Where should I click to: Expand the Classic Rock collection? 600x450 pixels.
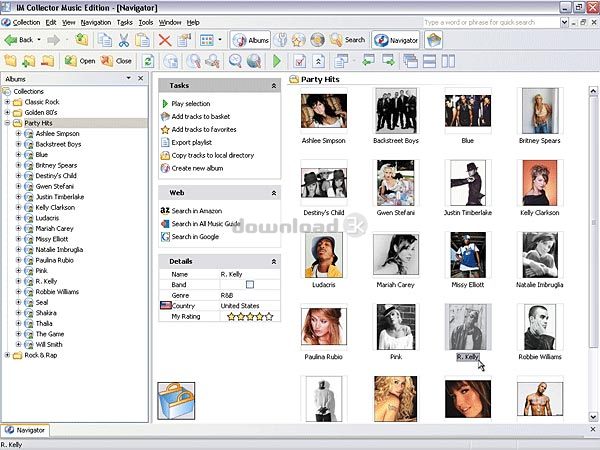7,102
